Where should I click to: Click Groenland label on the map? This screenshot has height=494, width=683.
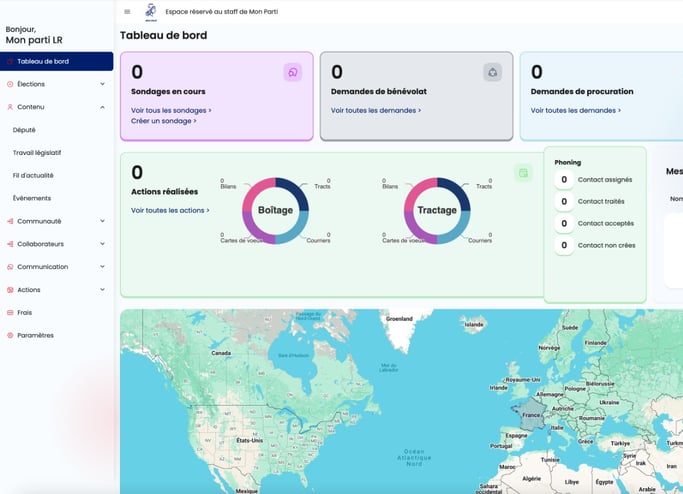399,319
